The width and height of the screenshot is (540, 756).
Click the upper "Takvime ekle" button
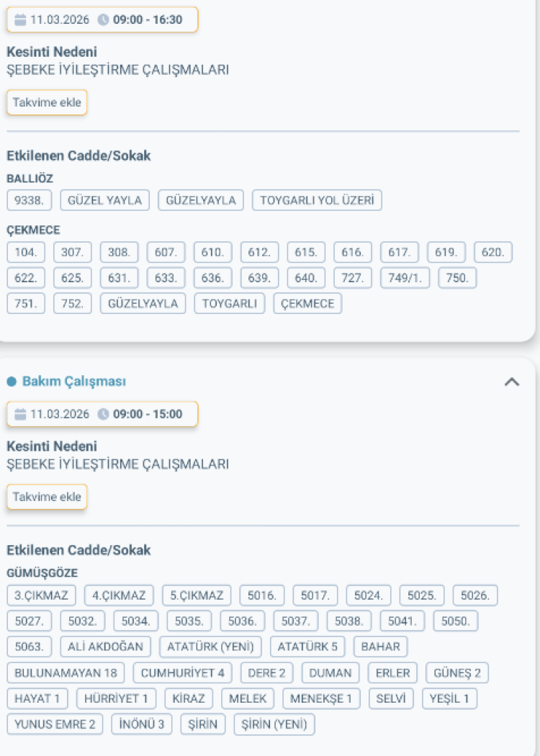click(x=46, y=102)
